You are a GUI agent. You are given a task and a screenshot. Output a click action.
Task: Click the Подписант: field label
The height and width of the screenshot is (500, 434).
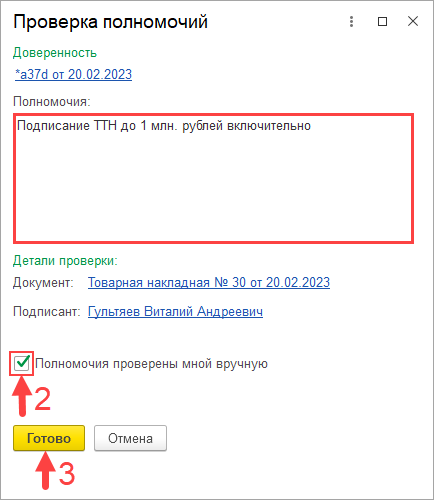click(x=47, y=312)
